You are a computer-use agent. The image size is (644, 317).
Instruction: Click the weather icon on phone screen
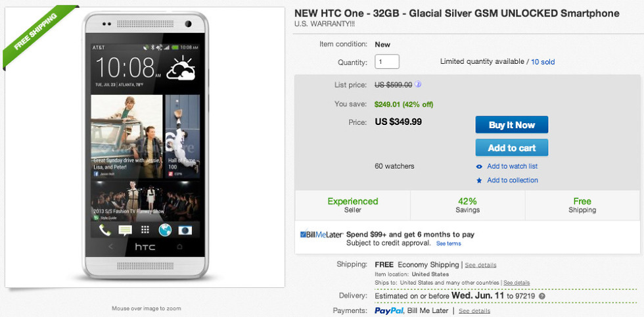tap(179, 69)
